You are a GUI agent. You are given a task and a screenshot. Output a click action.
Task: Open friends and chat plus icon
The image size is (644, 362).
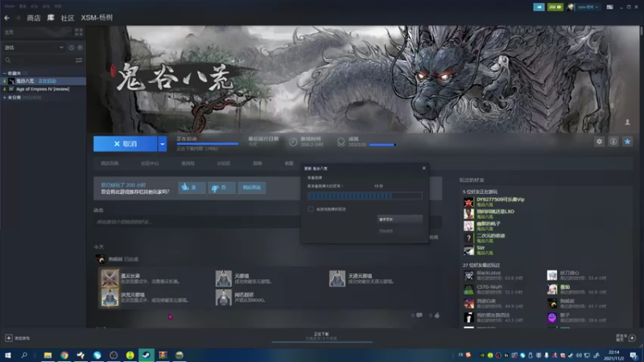pos(632,338)
